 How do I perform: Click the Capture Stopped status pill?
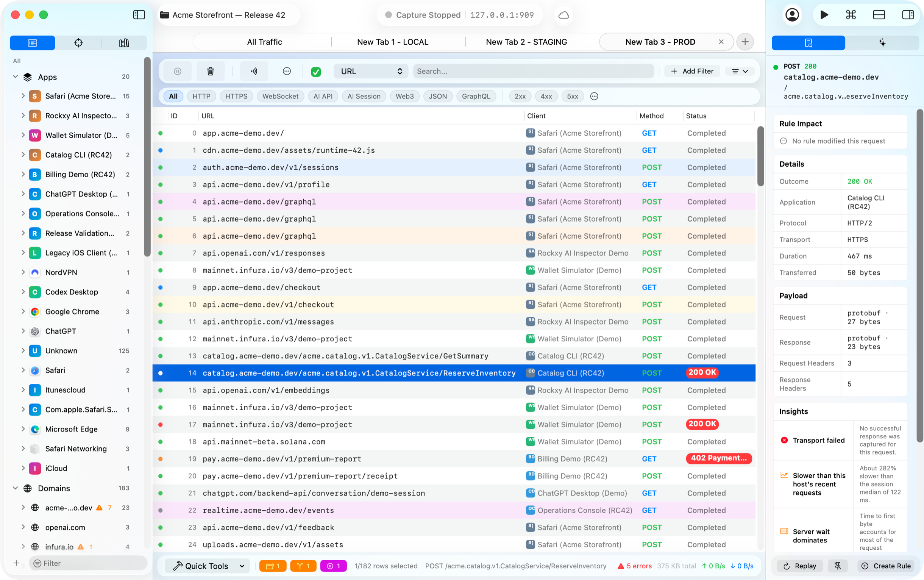click(459, 15)
